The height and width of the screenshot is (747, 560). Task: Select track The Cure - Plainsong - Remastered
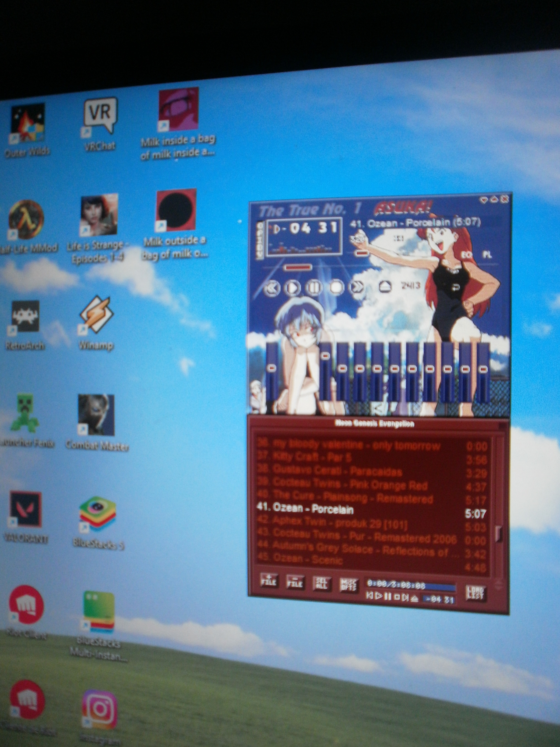tap(372, 498)
